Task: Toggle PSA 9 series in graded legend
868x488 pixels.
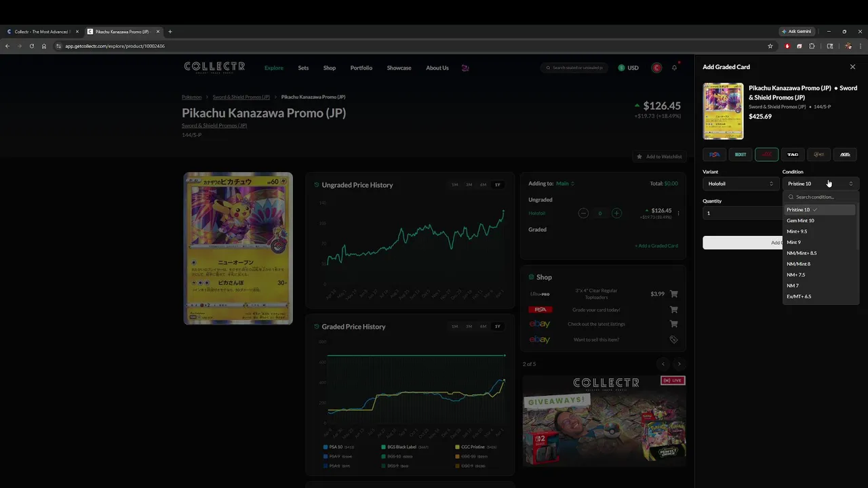Action: click(337, 457)
